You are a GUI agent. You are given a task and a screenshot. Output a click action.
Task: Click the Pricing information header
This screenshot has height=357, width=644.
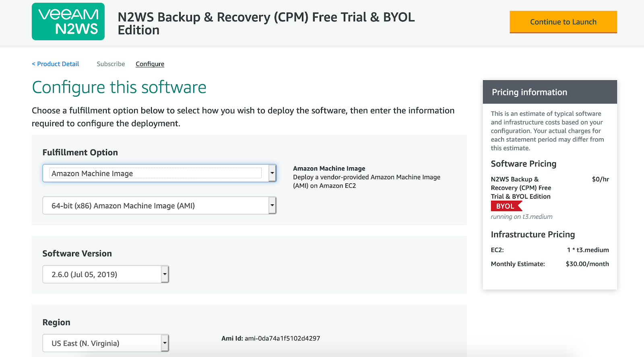tap(550, 92)
